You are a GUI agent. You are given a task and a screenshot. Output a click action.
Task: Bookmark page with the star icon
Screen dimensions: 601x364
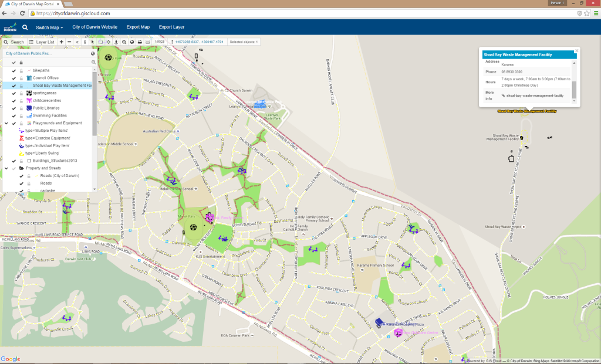point(587,13)
